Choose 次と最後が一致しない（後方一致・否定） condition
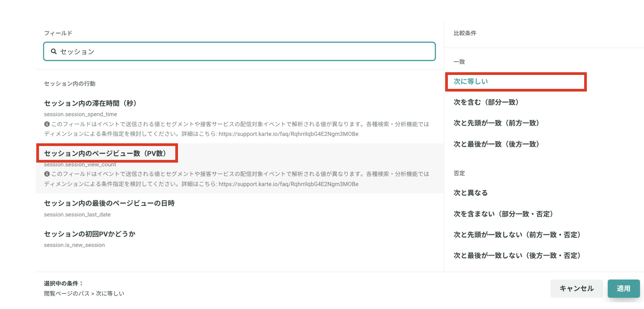 pyautogui.click(x=517, y=255)
